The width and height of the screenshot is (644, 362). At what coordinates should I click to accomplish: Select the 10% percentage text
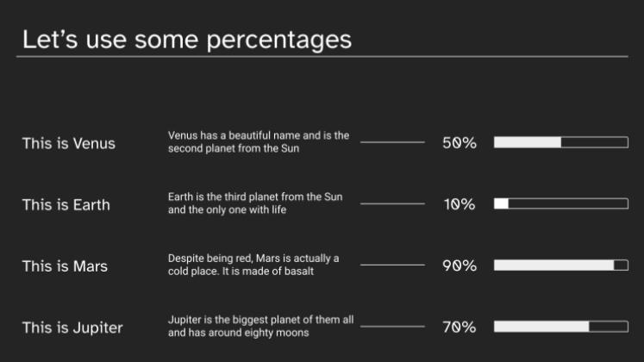tap(460, 204)
